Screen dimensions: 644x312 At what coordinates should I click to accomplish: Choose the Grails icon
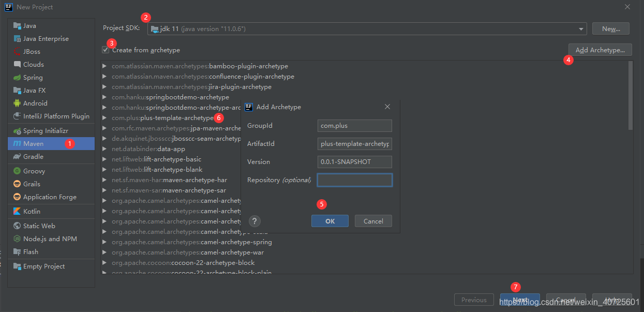point(18,184)
